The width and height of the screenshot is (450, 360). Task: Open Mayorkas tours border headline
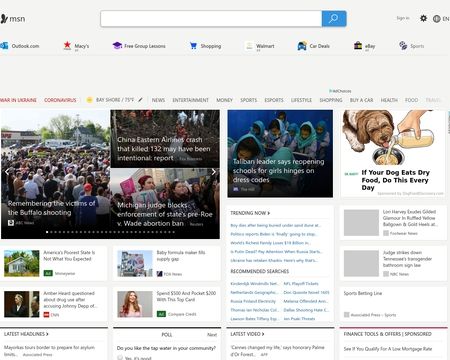pos(49,350)
